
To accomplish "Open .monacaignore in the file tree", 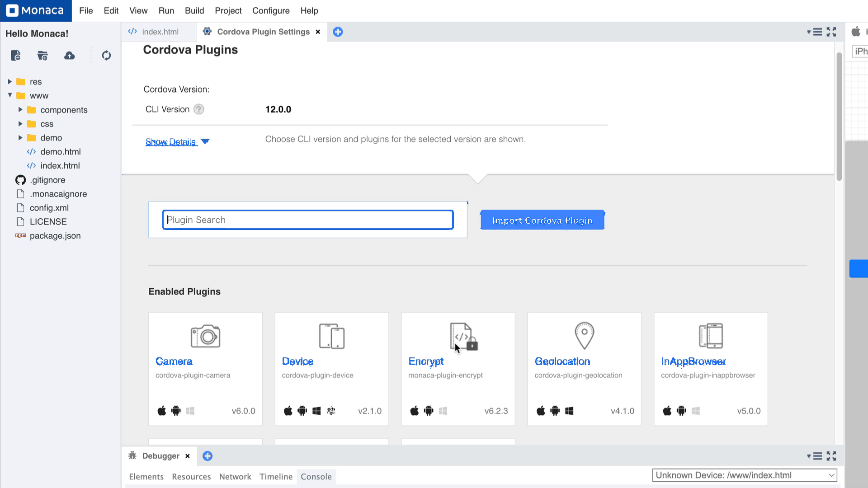I will [x=58, y=193].
